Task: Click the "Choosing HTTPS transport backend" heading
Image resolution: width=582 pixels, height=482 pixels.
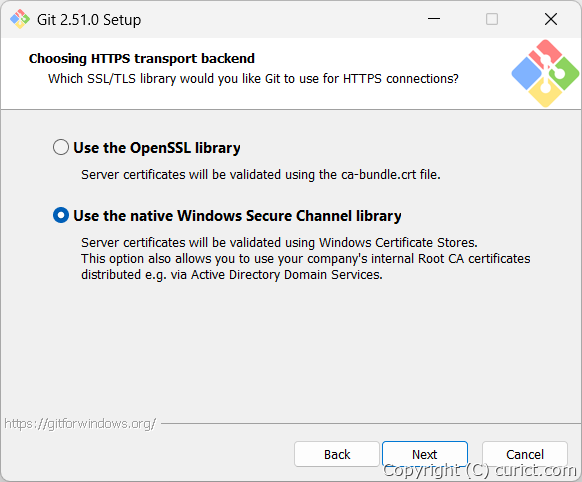Action: pos(142,58)
